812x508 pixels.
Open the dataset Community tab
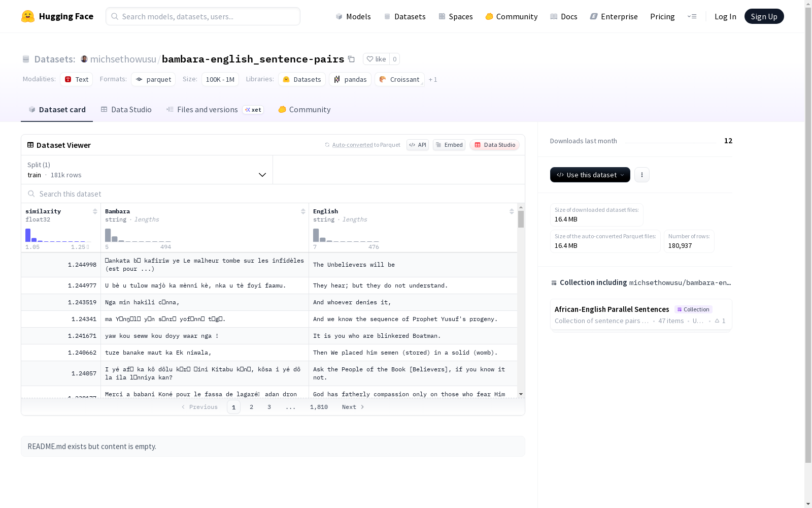click(x=304, y=109)
